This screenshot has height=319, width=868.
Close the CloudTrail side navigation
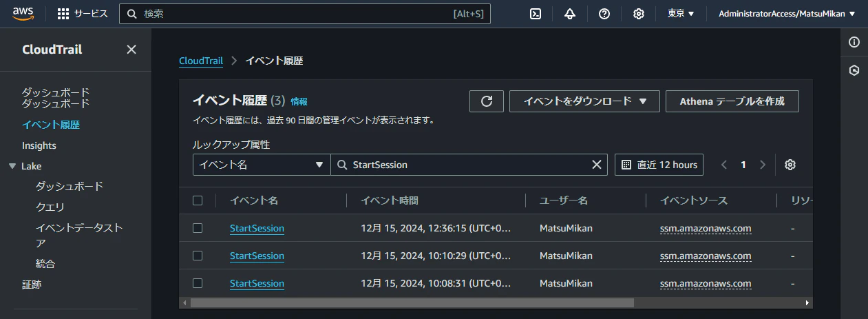point(131,50)
